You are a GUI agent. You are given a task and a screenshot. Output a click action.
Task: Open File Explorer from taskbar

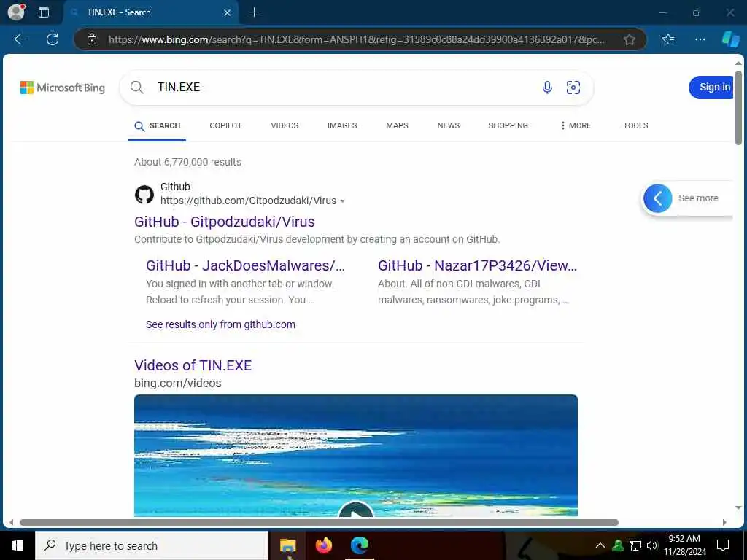[x=287, y=545]
